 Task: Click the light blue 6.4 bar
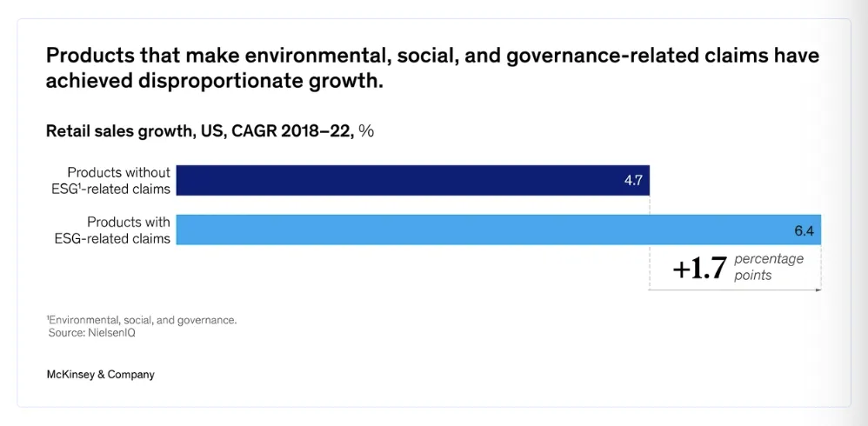[x=498, y=230]
